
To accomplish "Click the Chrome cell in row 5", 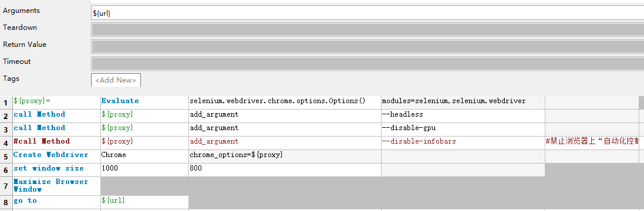I will coord(144,156).
